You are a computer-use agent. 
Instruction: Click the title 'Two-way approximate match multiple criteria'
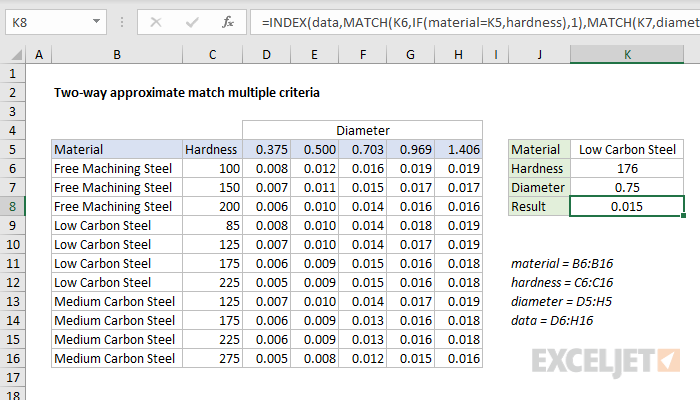pyautogui.click(x=187, y=92)
